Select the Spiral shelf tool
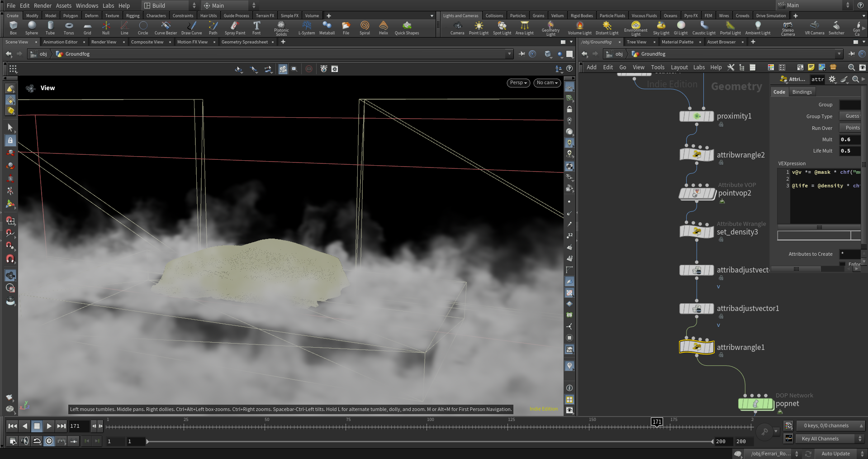This screenshot has height=459, width=868. click(365, 28)
